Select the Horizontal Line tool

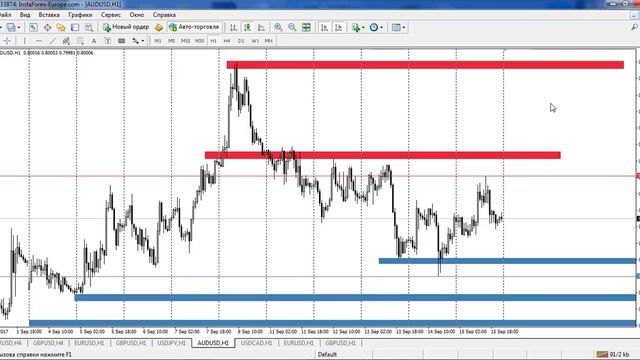tap(38, 41)
